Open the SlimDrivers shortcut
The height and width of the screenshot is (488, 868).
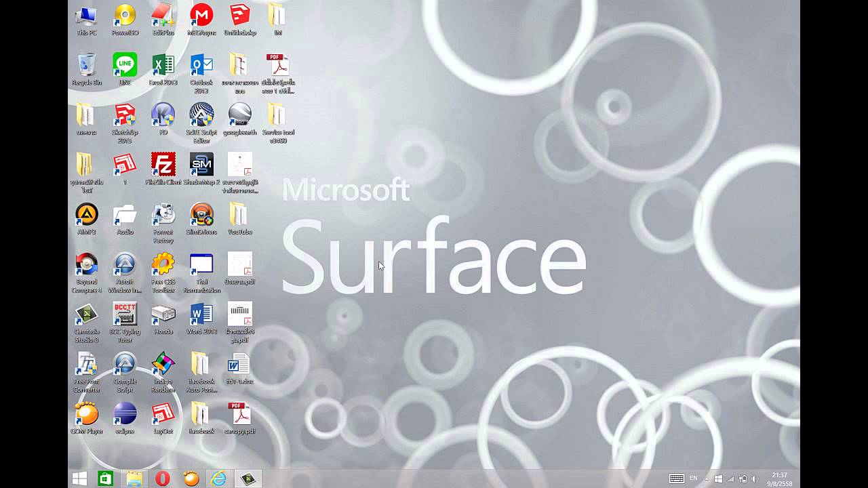[x=201, y=218]
